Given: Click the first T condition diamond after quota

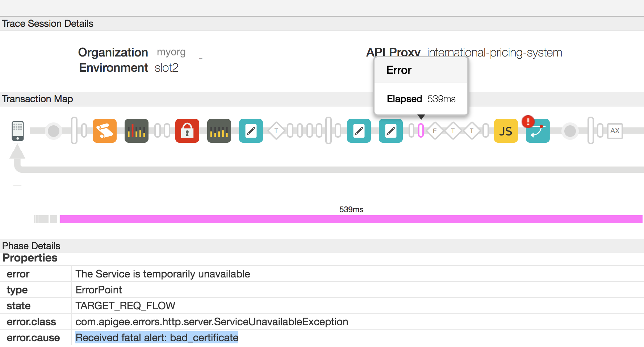Looking at the screenshot, I should point(276,131).
